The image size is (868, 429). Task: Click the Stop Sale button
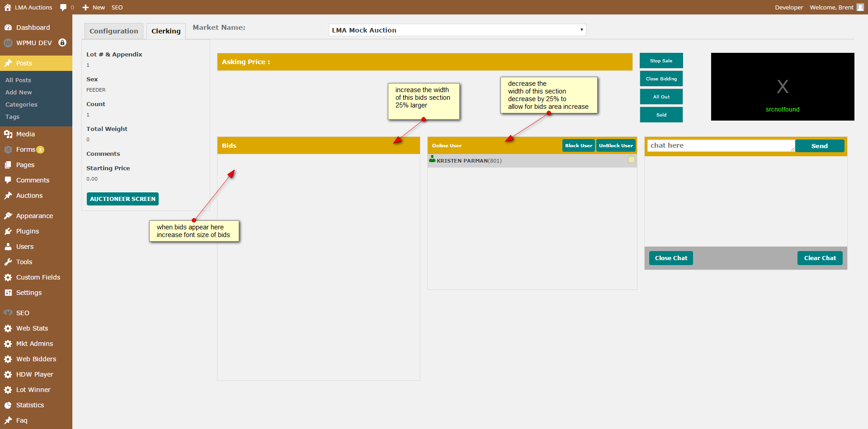[661, 61]
